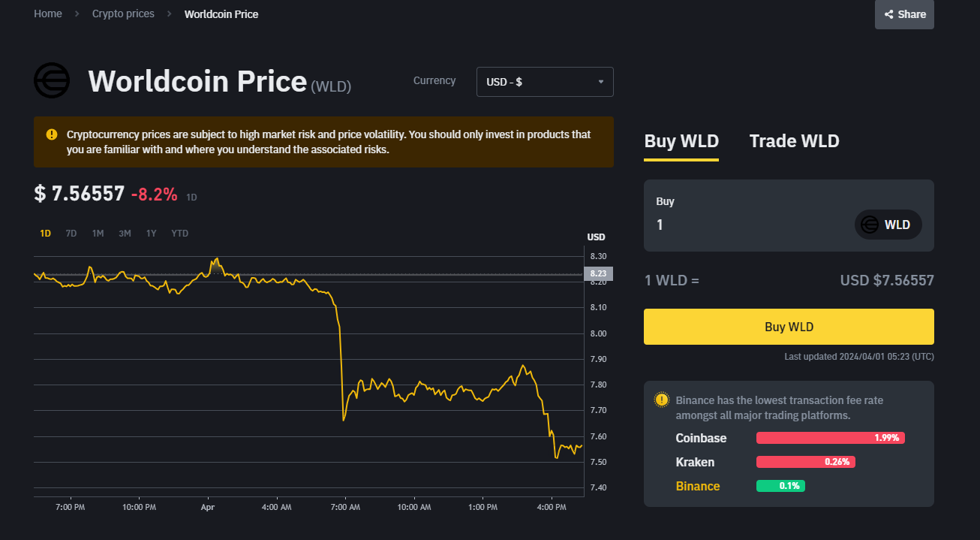The height and width of the screenshot is (540, 980).
Task: Select the 1Y chart range
Action: [x=151, y=234]
